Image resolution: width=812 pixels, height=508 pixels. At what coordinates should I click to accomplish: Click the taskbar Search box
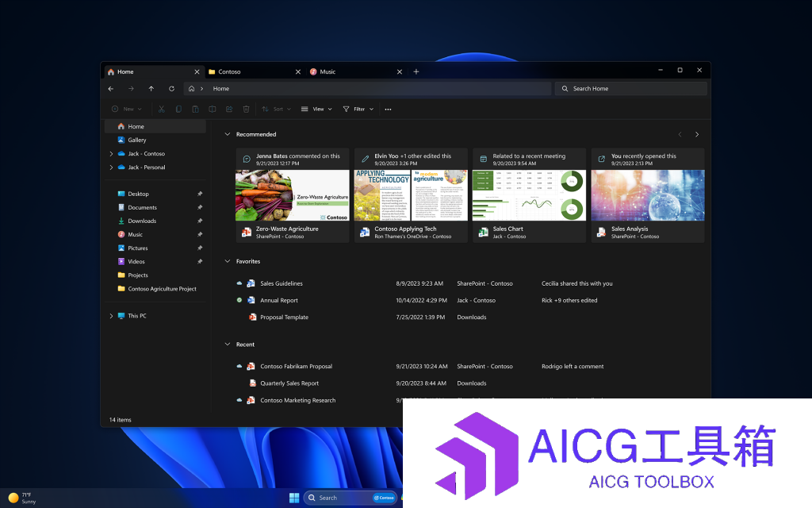350,498
